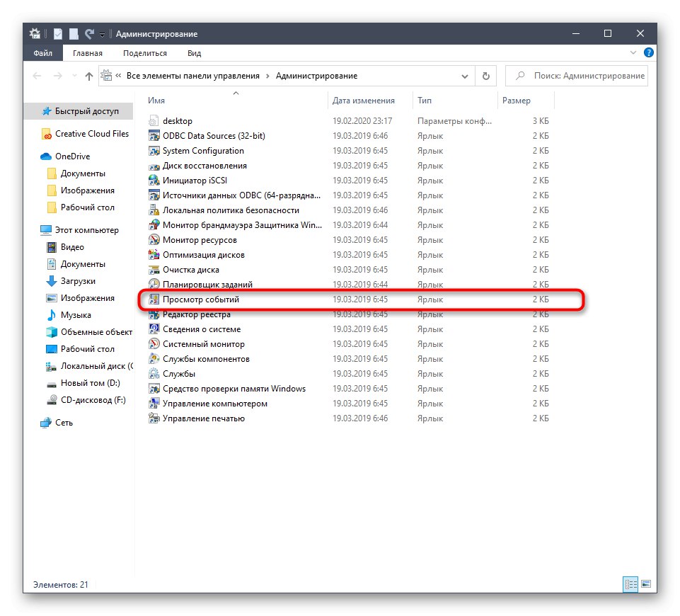The width and height of the screenshot is (680, 616).
Task: Click the Properties icon in title bar
Action: point(58,34)
